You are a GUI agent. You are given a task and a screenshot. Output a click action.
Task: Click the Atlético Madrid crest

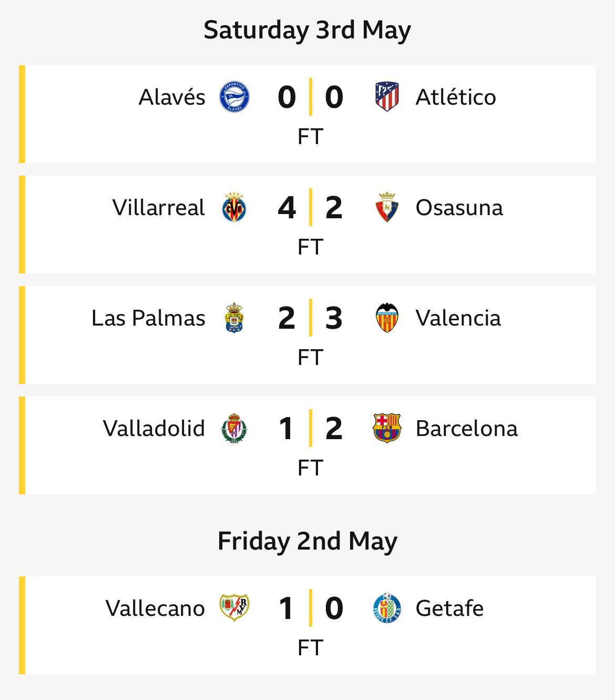click(387, 97)
